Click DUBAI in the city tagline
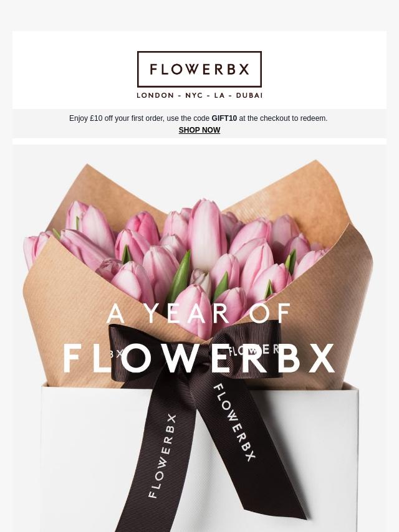Image resolution: width=399 pixels, height=532 pixels. [249, 96]
